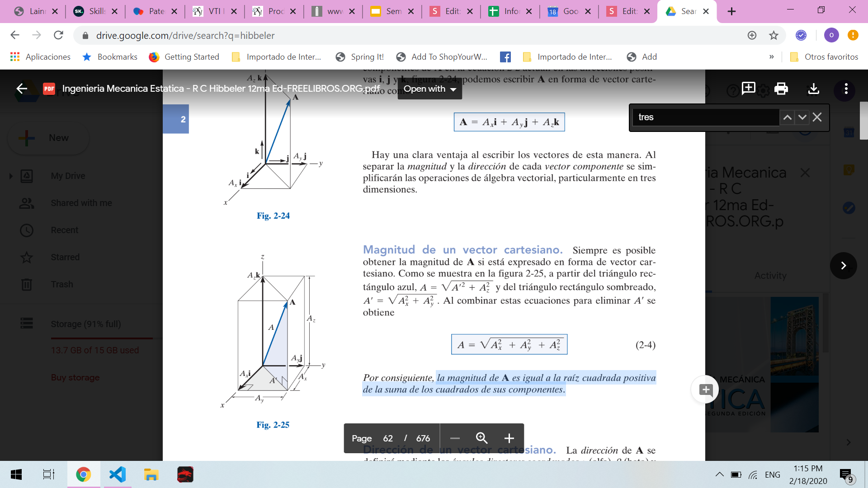Download the PDF with the download icon
868x488 pixels.
pos(813,89)
